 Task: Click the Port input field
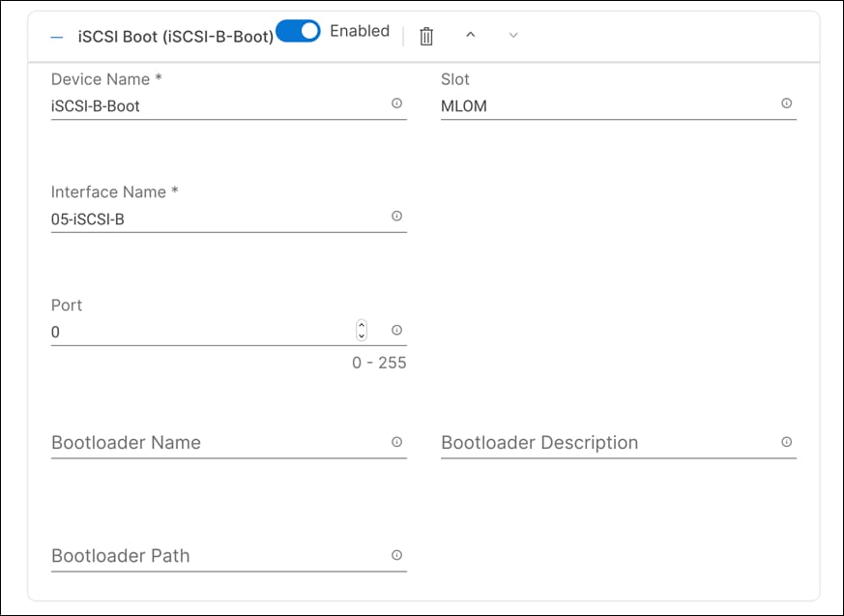[x=174, y=330]
